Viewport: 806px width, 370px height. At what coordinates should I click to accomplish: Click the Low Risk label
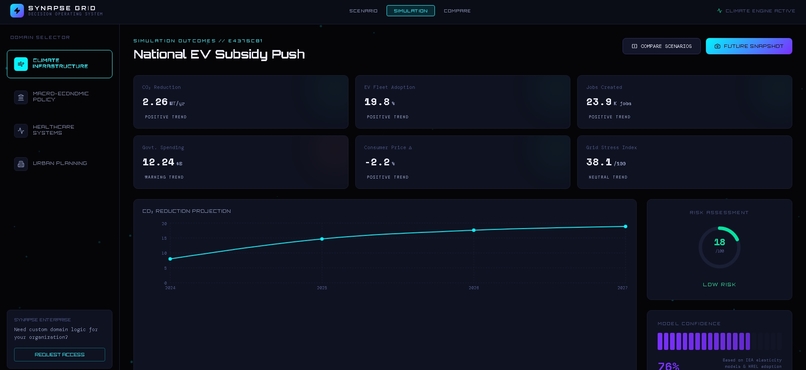click(719, 285)
